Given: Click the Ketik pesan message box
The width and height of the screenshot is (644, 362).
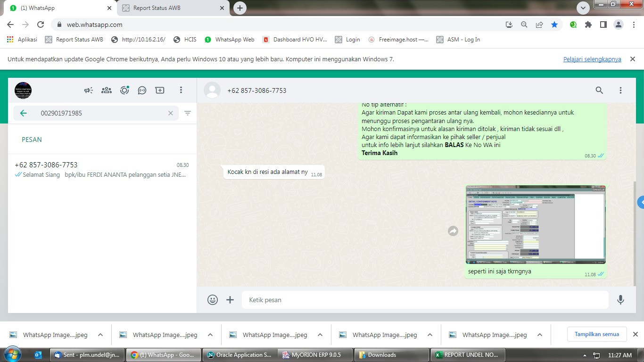Looking at the screenshot, I should [x=425, y=300].
